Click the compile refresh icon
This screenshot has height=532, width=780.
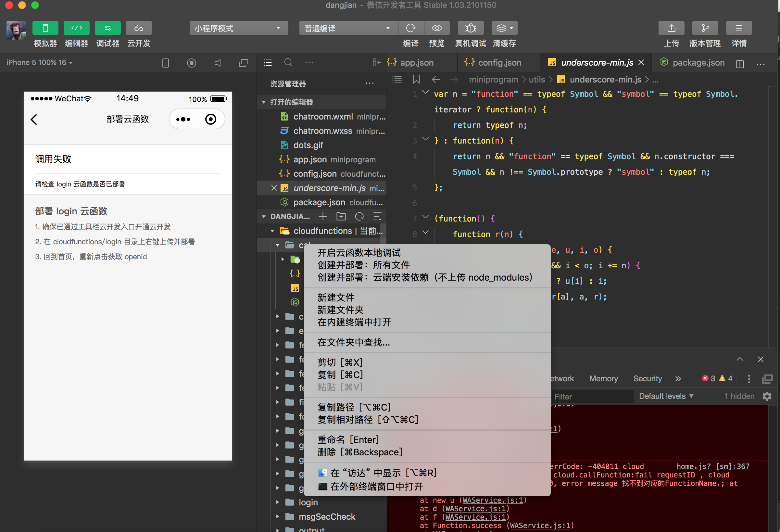tap(410, 28)
